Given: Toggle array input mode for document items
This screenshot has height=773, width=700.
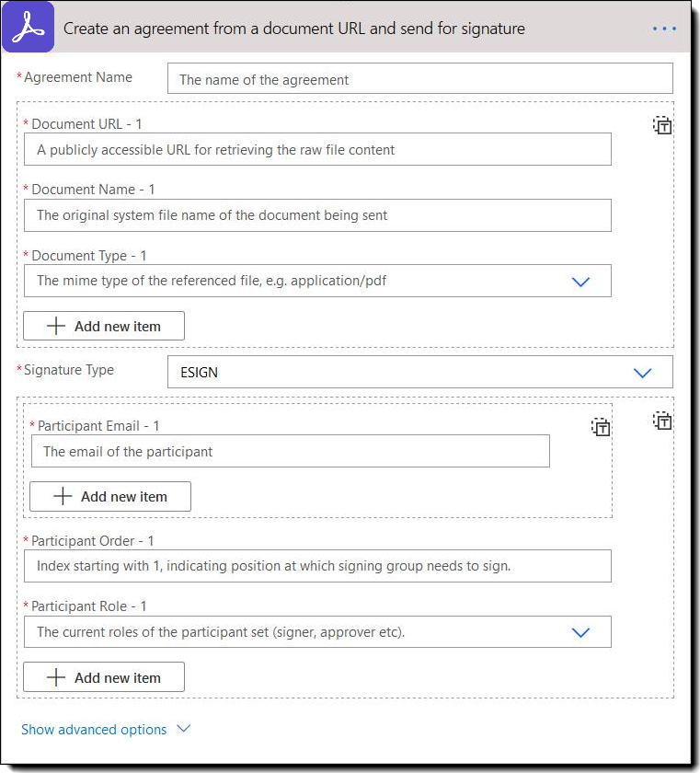Looking at the screenshot, I should pos(662,126).
